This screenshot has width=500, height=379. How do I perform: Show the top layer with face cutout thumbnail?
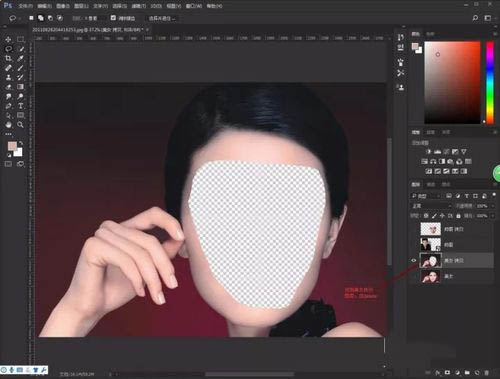(414, 229)
